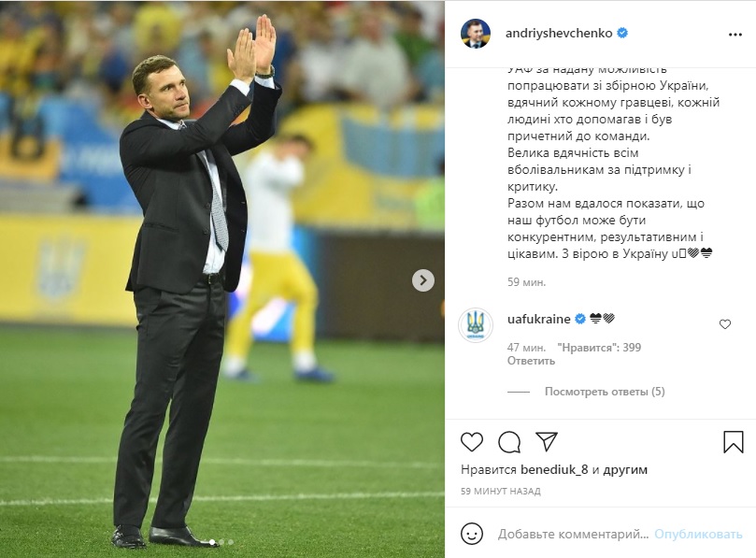The height and width of the screenshot is (558, 756).
Task: Share the post via the paper plane icon
Action: pos(547,441)
